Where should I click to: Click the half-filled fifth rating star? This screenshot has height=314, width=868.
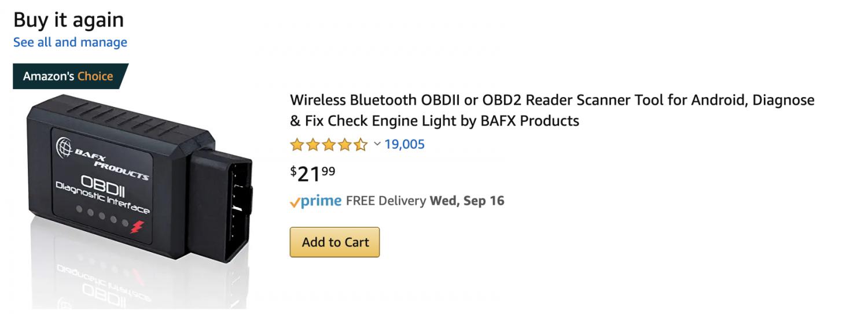pos(361,145)
